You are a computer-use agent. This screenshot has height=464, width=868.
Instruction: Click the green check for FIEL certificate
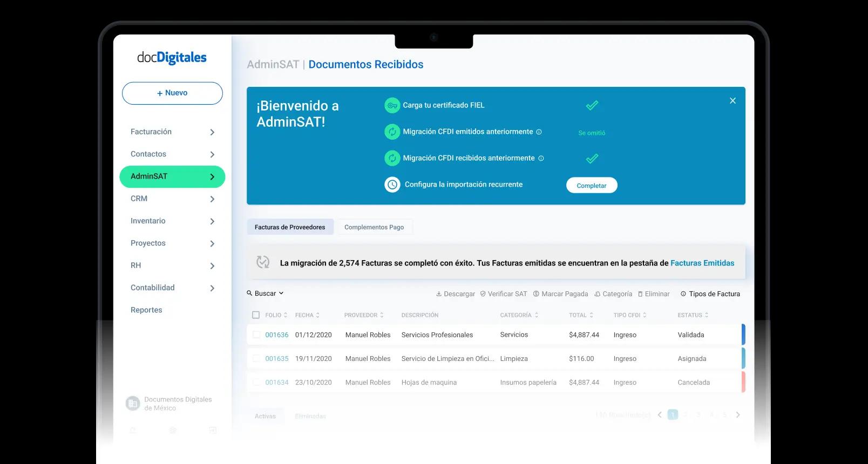coord(592,105)
